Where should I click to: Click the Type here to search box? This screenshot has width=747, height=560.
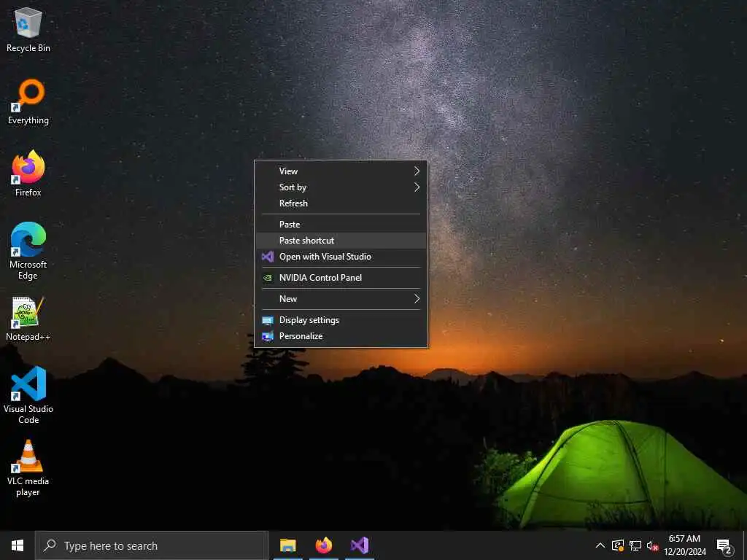coord(152,545)
